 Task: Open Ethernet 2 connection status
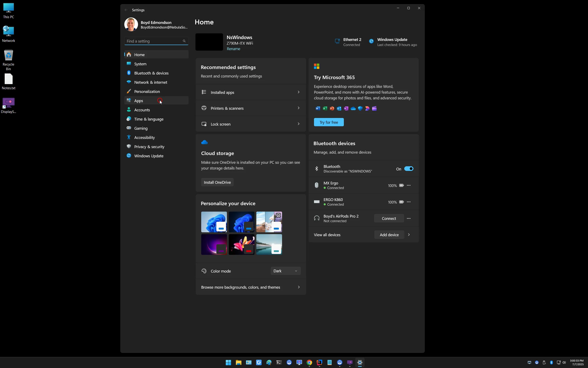pos(348,42)
